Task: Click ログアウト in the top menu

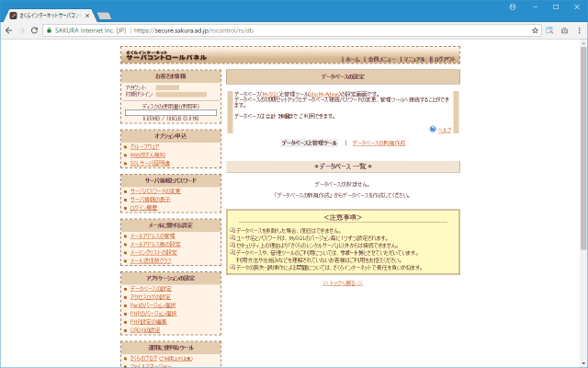Action: pyautogui.click(x=445, y=59)
